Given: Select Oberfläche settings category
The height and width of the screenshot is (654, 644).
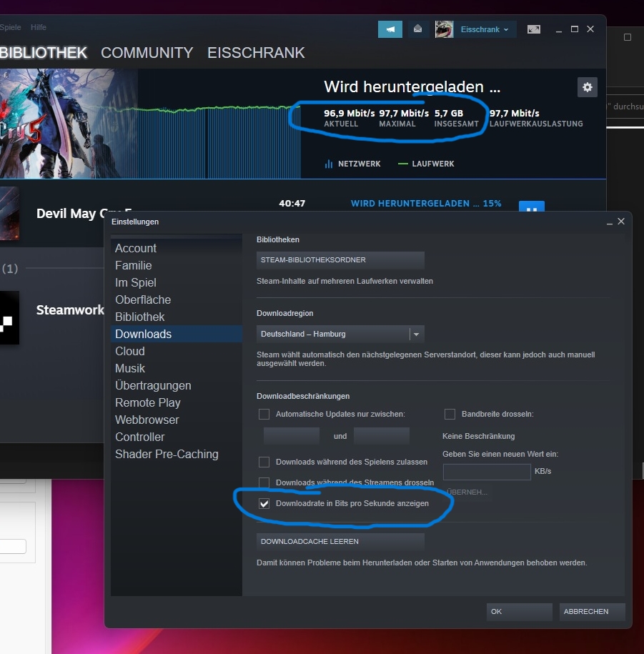Looking at the screenshot, I should coord(177,299).
